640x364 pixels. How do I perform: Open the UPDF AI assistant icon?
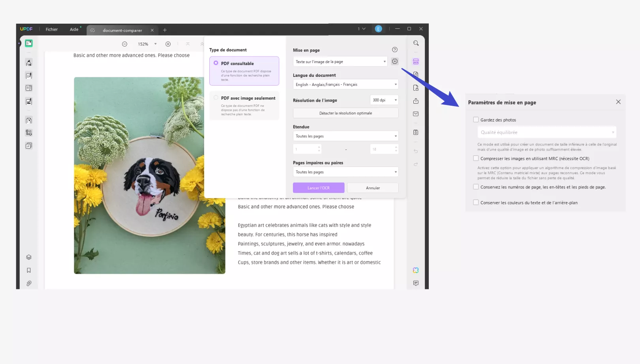click(x=416, y=270)
